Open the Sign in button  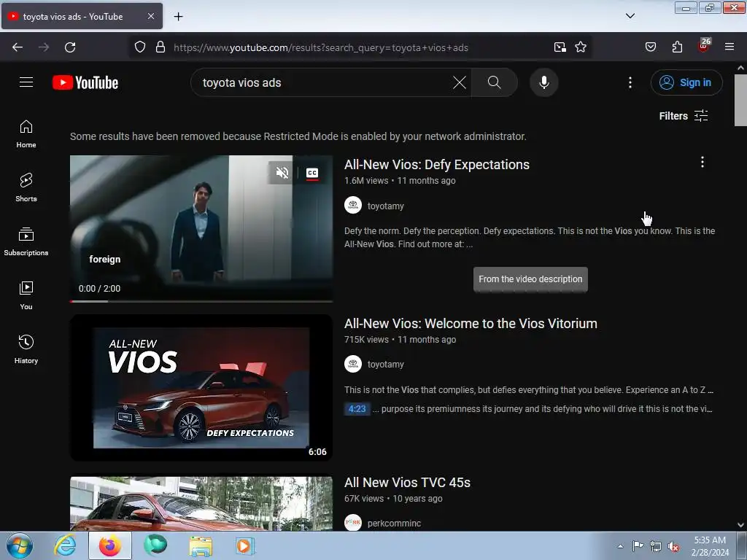[686, 82]
